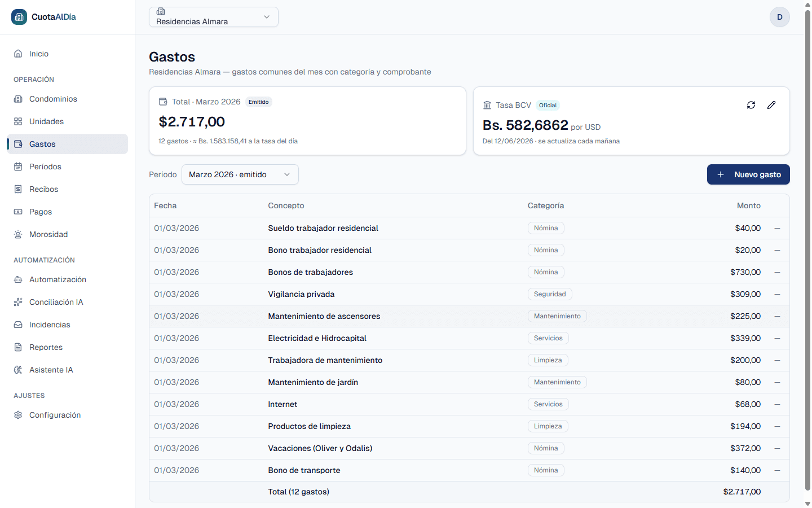Select the Bono de transporte concept
The width and height of the screenshot is (812, 508).
coord(304,470)
